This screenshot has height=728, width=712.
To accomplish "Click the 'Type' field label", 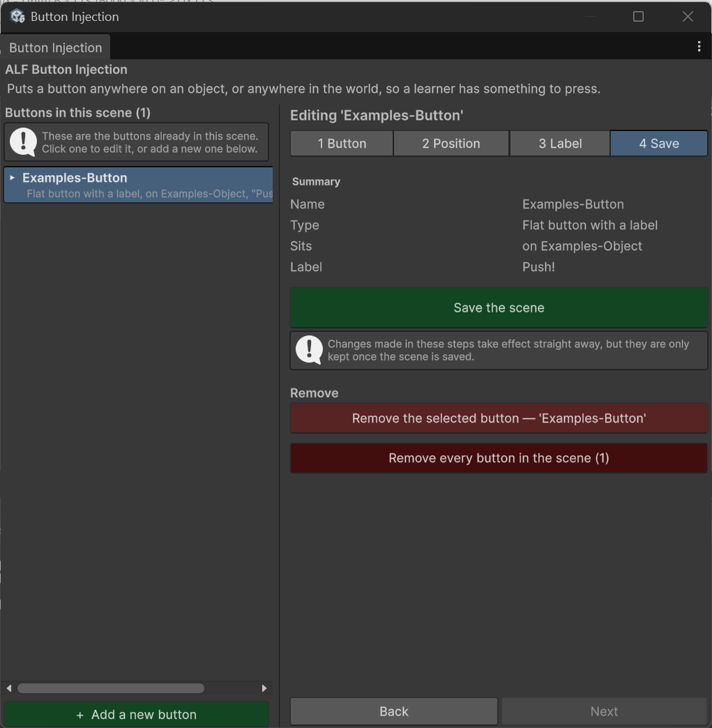I will pyautogui.click(x=305, y=225).
